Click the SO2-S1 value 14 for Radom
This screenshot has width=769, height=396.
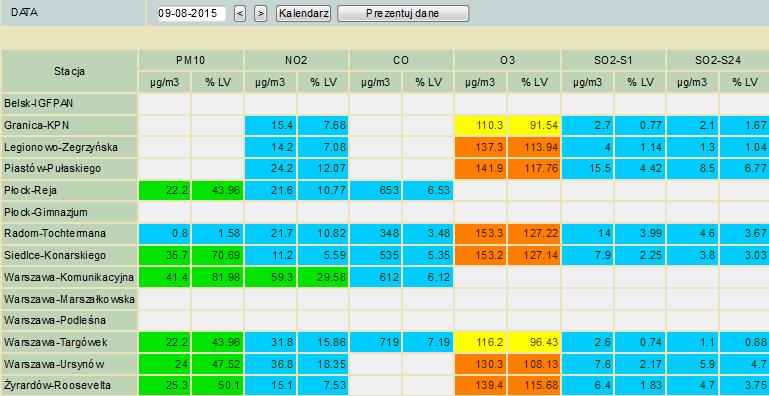[587, 234]
